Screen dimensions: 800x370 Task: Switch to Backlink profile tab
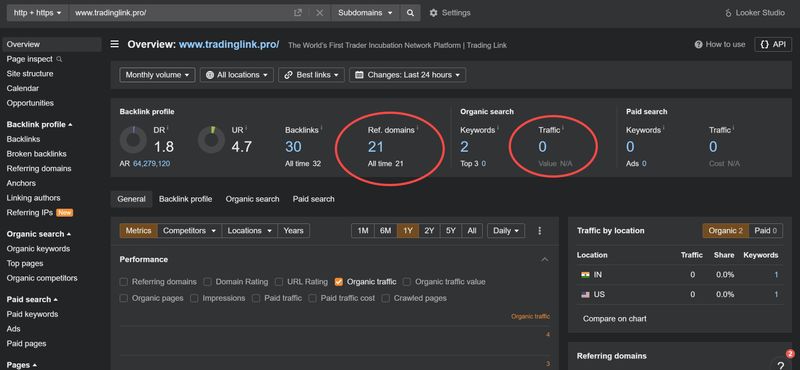[x=185, y=199]
